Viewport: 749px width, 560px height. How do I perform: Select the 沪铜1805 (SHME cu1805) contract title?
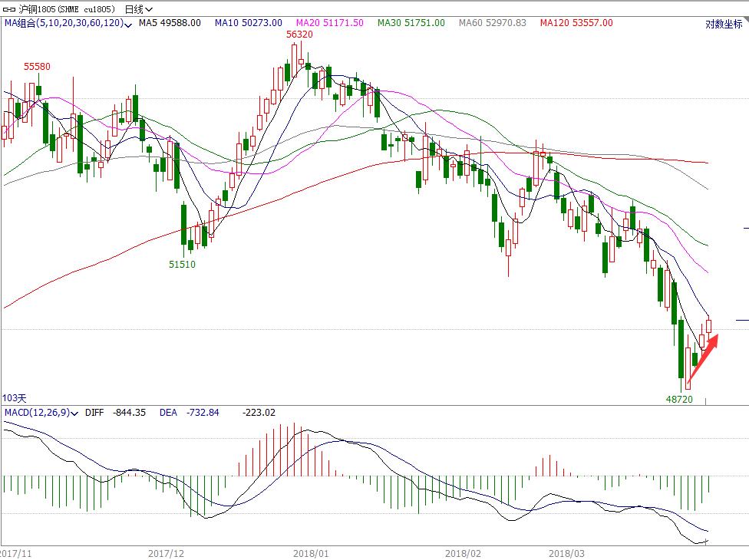click(67, 9)
